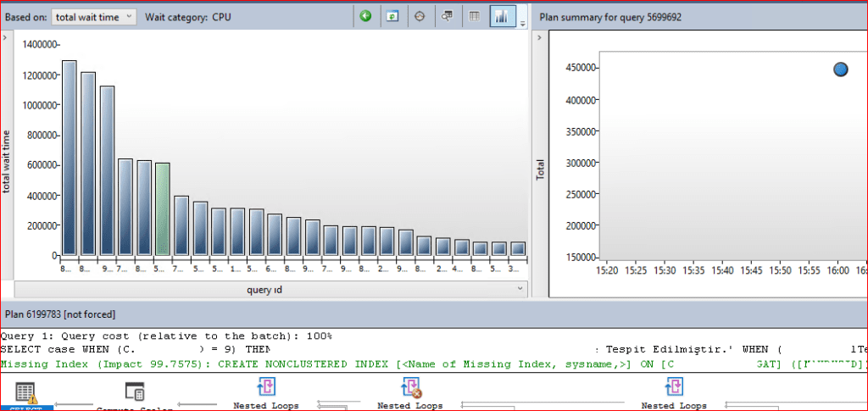This screenshot has width=868, height=411.
Task: Click the track selected query icon
Action: click(x=419, y=16)
